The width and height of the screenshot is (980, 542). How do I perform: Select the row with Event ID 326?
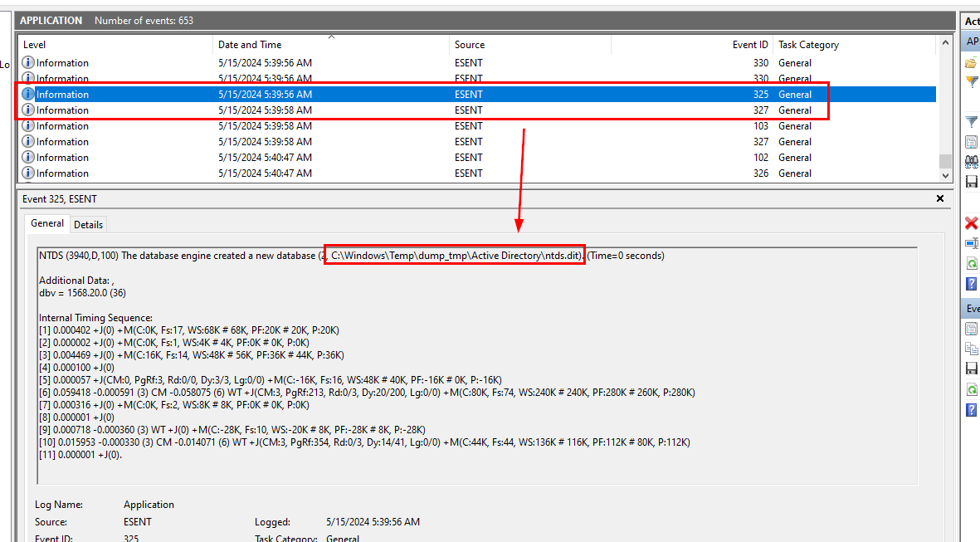point(477,173)
